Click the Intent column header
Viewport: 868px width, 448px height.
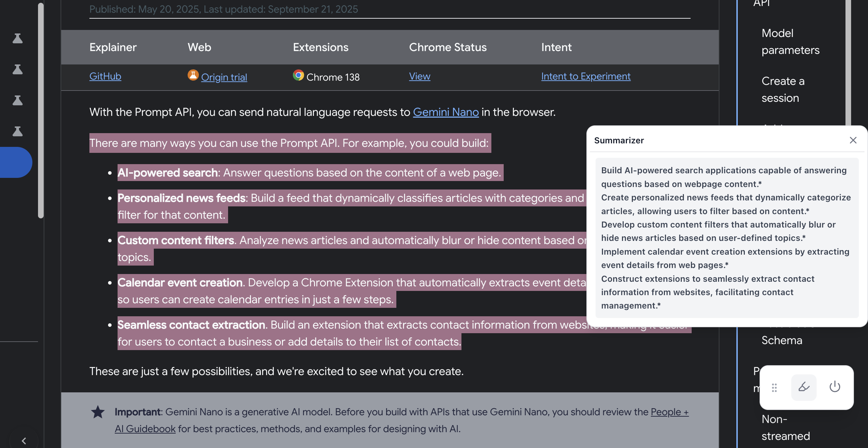coord(556,47)
